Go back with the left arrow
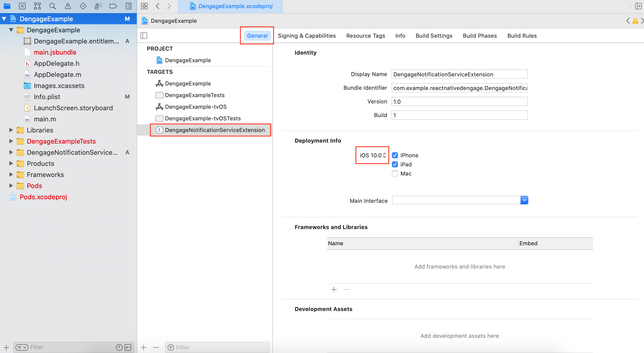Screen dimensions: 644x353 click(x=157, y=6)
